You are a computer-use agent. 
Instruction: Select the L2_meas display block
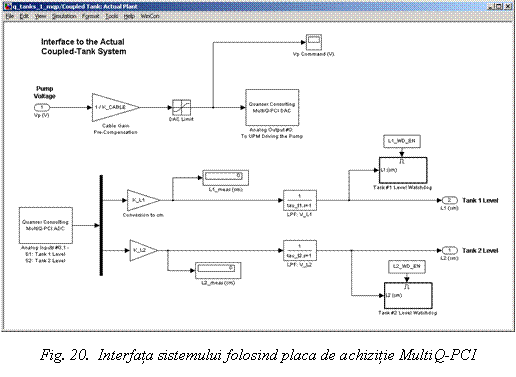(x=218, y=270)
